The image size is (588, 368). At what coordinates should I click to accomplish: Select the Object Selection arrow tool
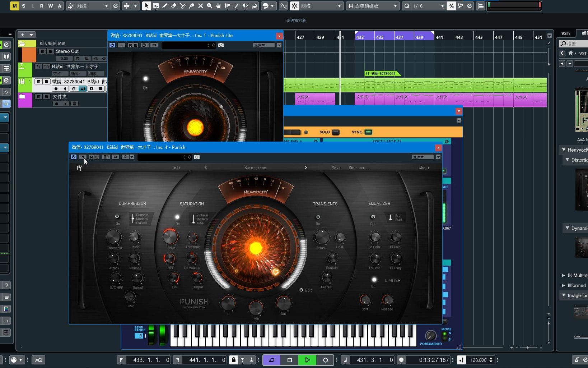point(146,6)
